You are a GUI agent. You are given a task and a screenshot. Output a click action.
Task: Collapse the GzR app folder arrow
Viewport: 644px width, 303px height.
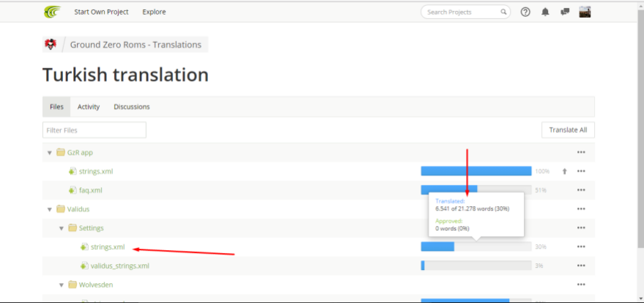50,153
